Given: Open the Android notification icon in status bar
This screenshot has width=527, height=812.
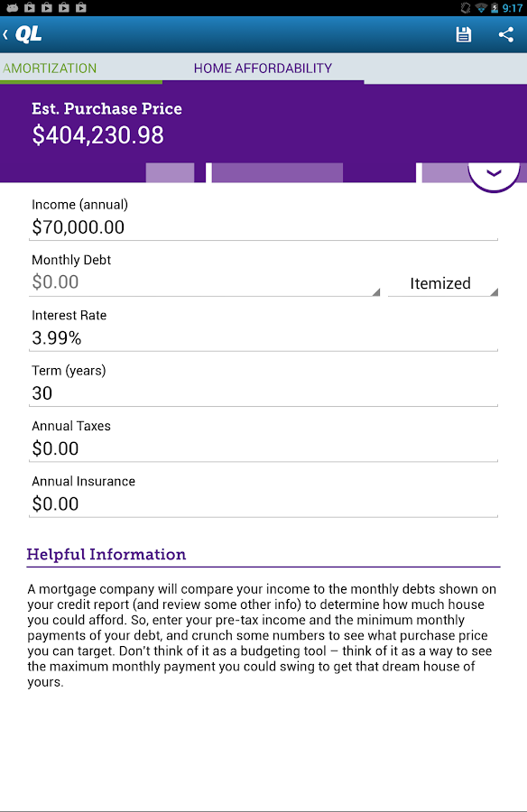Looking at the screenshot, I should point(13,7).
